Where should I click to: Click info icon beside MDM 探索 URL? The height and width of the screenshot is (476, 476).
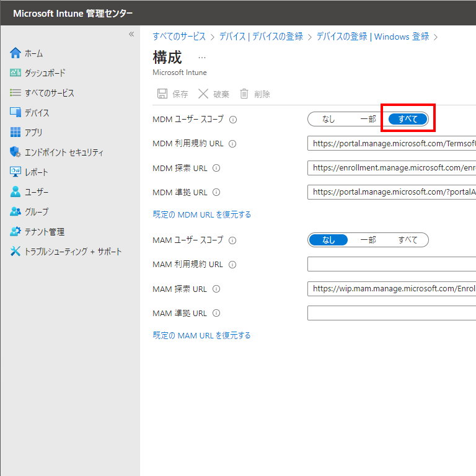(x=216, y=168)
